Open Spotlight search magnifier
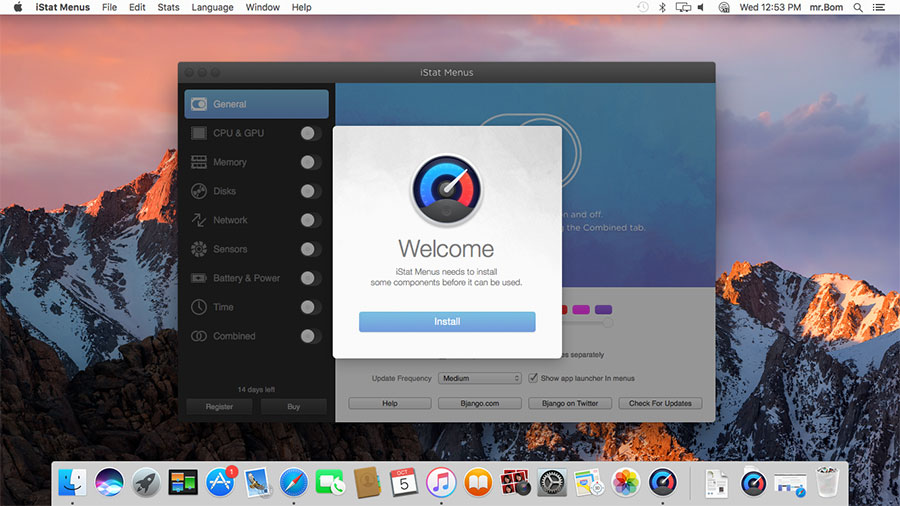This screenshot has width=900, height=506. [x=858, y=7]
